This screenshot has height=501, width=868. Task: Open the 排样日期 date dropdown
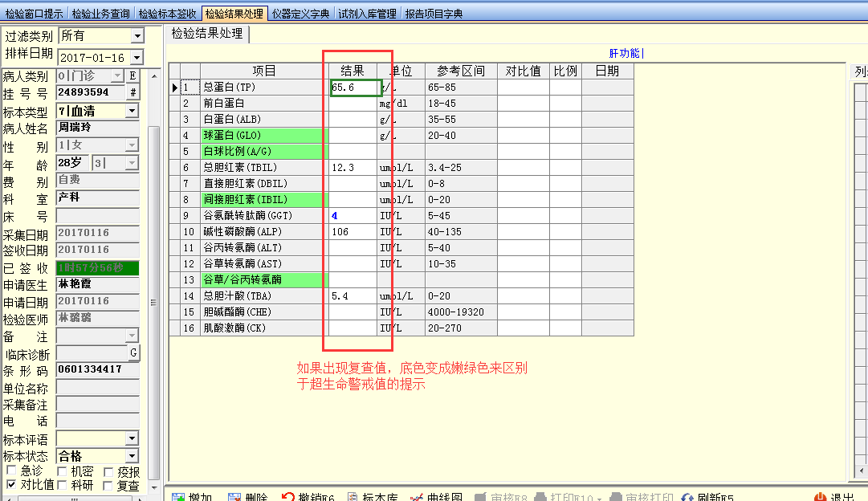click(137, 57)
